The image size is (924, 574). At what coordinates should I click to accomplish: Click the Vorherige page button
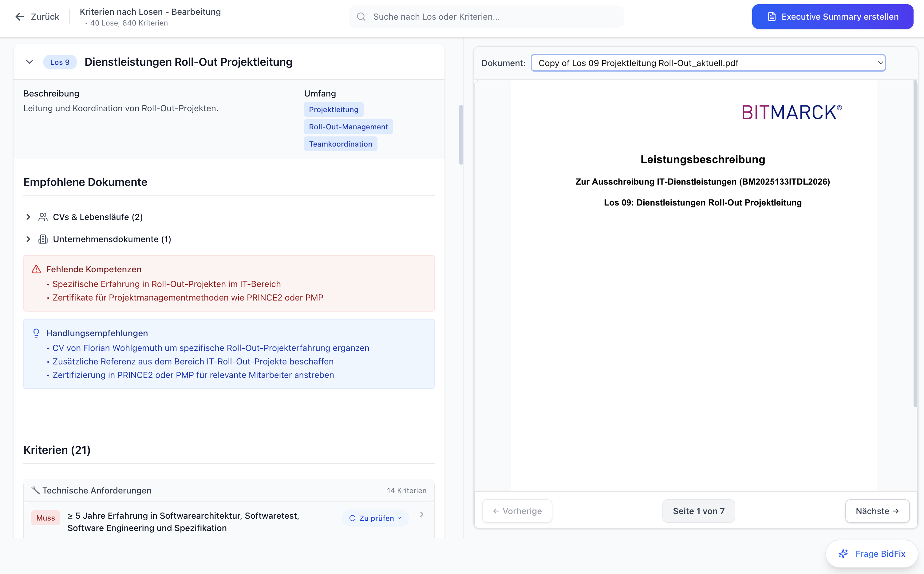(517, 511)
